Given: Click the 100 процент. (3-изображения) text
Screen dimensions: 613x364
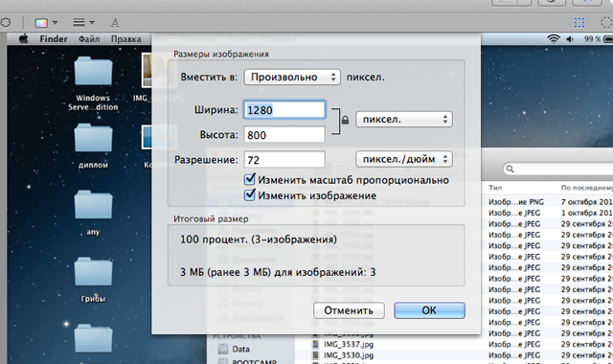Looking at the screenshot, I should pos(259,239).
